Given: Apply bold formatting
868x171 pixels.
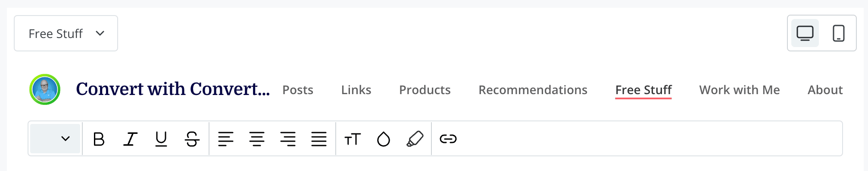Looking at the screenshot, I should (99, 139).
